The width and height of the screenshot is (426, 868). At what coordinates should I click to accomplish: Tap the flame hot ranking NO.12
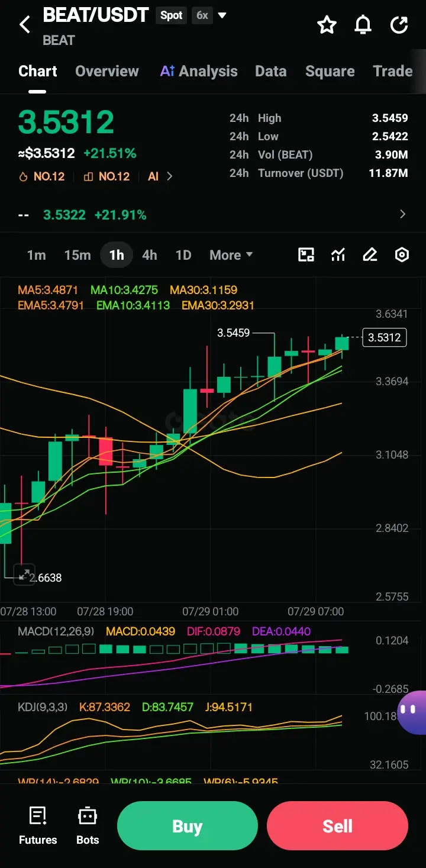click(x=42, y=176)
